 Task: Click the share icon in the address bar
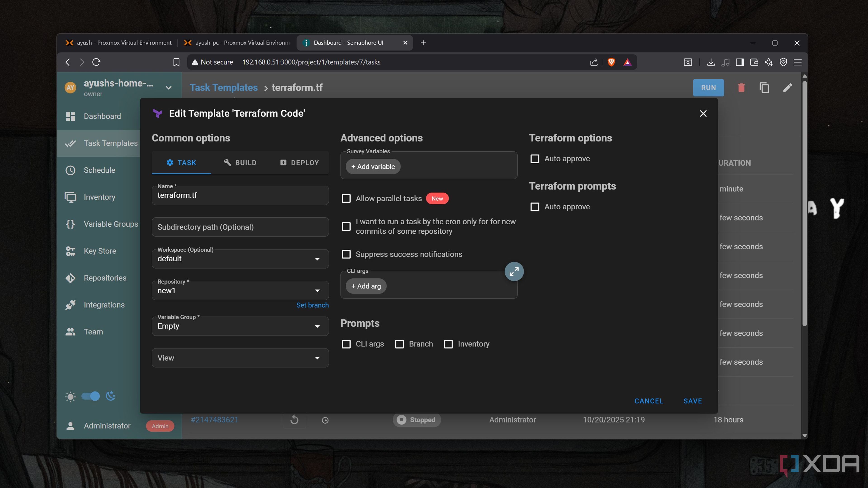(x=594, y=62)
